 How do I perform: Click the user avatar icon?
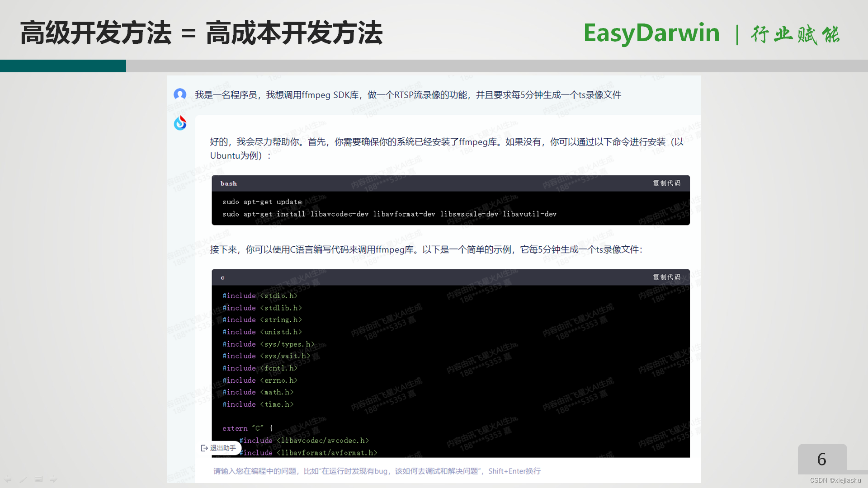click(x=180, y=94)
